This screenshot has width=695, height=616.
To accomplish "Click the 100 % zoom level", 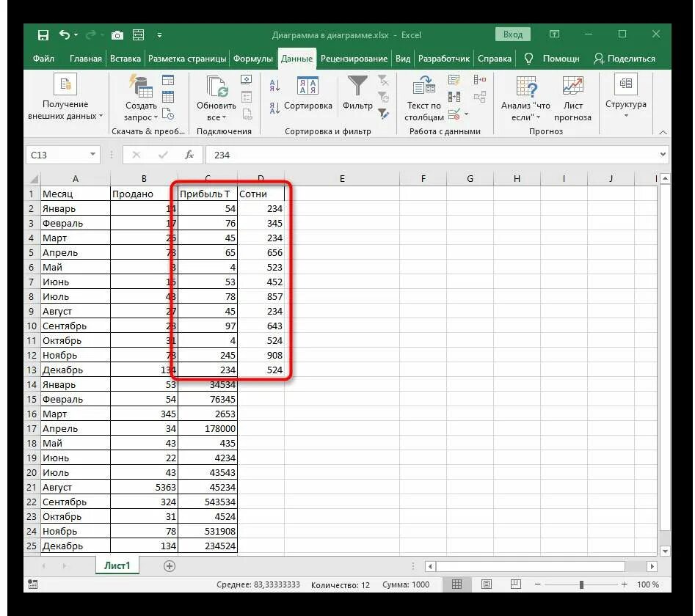I will [648, 584].
